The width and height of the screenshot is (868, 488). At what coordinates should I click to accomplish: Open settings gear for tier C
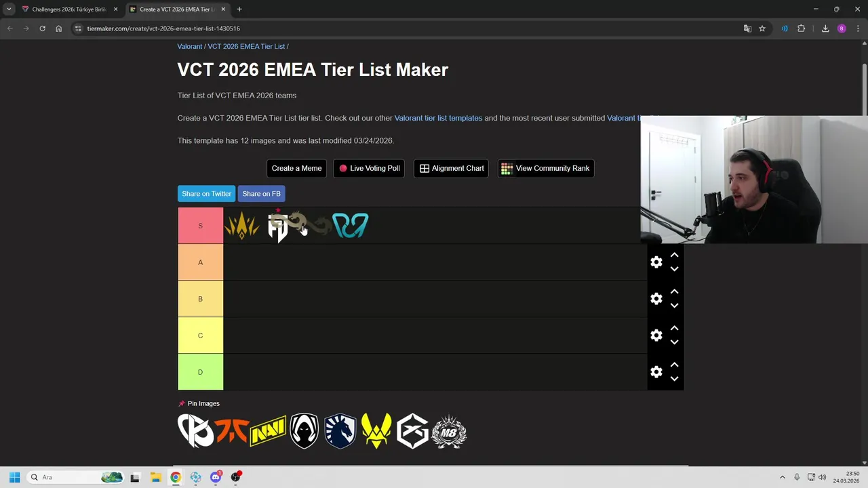[656, 335]
